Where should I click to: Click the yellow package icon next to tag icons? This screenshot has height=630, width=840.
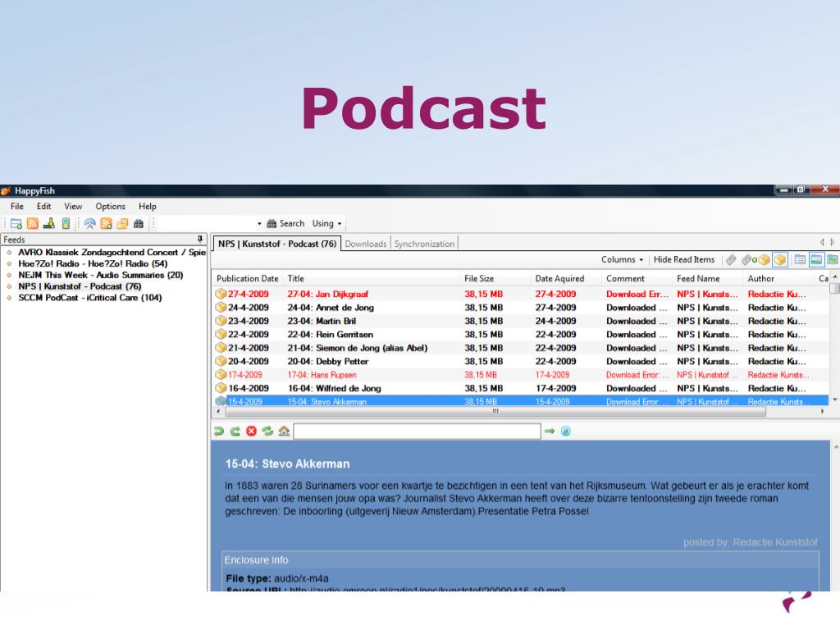[764, 260]
